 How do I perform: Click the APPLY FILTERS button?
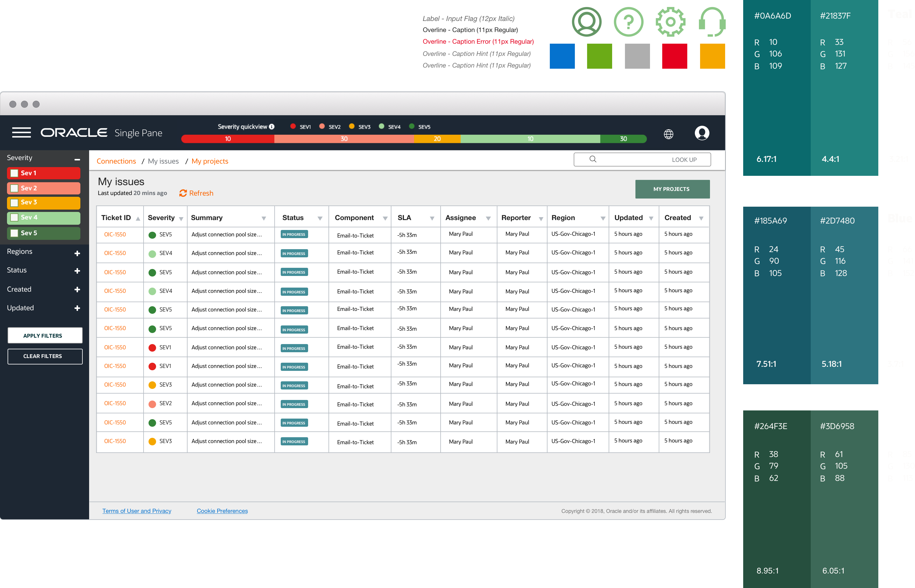(45, 336)
